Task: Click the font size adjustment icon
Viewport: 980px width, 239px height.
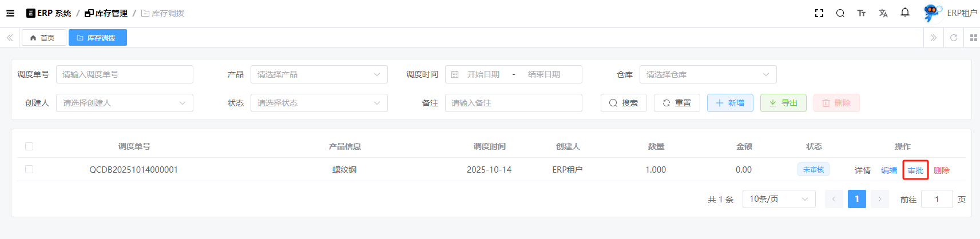Action: 861,13
